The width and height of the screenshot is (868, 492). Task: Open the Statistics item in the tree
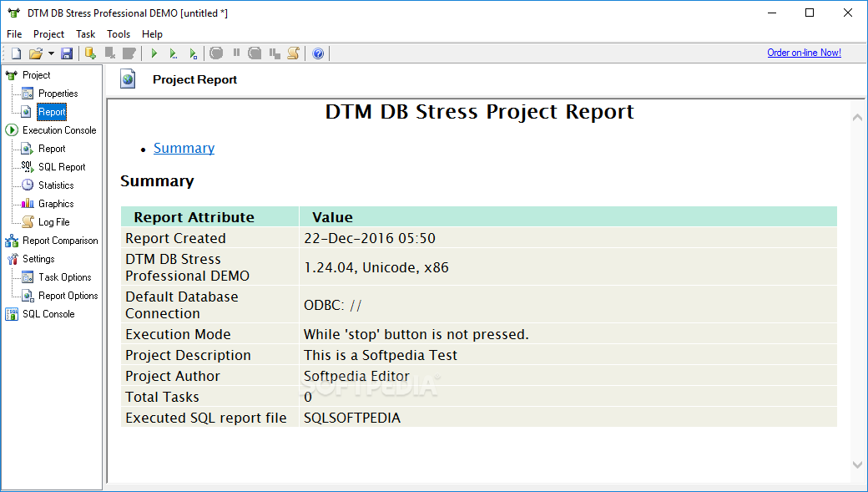point(56,185)
